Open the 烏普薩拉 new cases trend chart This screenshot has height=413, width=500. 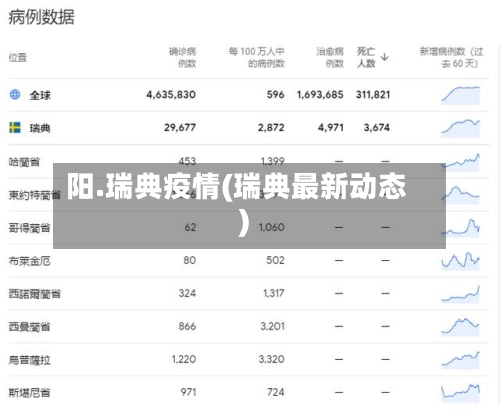461,359
